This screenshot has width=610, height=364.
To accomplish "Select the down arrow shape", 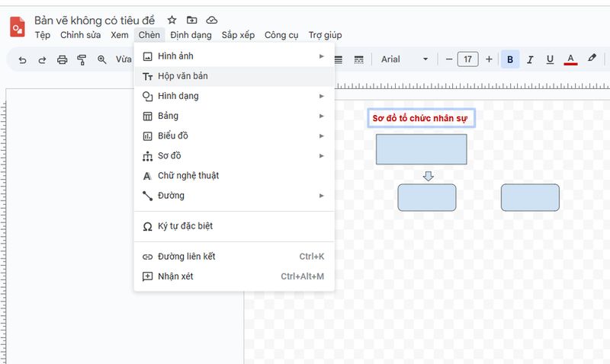I will pyautogui.click(x=429, y=177).
